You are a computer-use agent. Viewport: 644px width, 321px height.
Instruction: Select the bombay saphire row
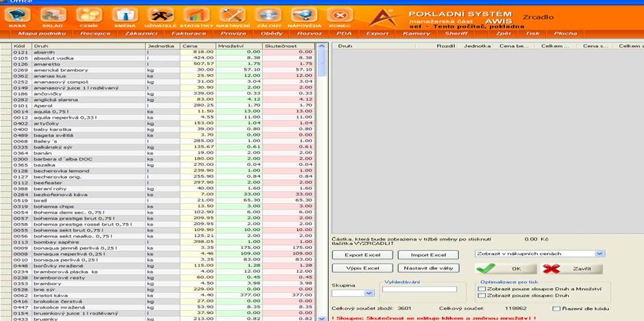click(x=158, y=242)
